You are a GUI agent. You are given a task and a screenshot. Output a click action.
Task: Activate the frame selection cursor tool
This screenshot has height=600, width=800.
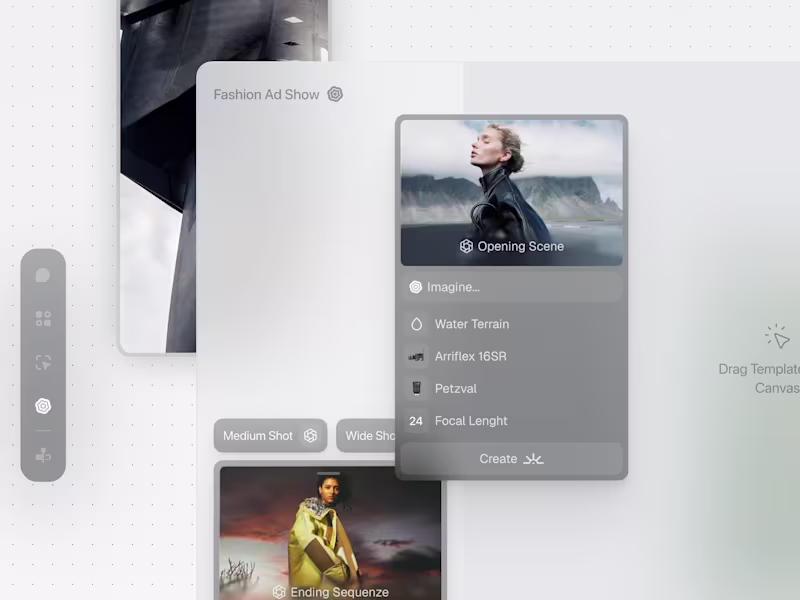tap(43, 362)
